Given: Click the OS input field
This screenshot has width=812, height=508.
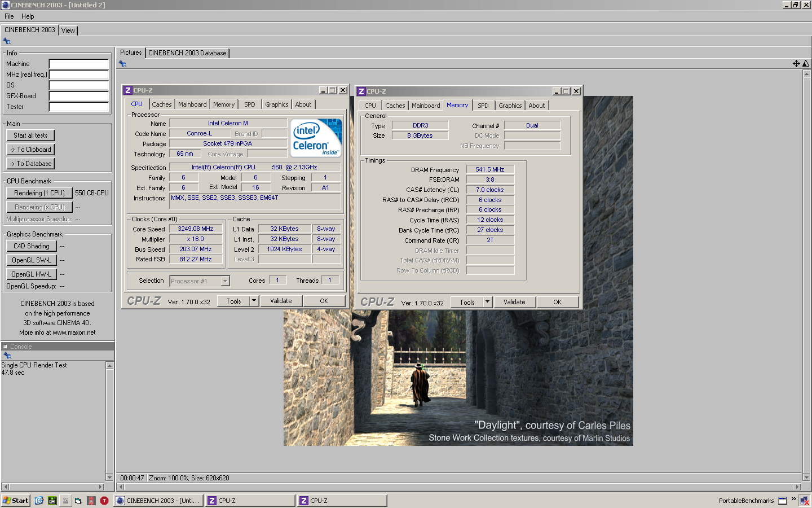Looking at the screenshot, I should [x=78, y=85].
